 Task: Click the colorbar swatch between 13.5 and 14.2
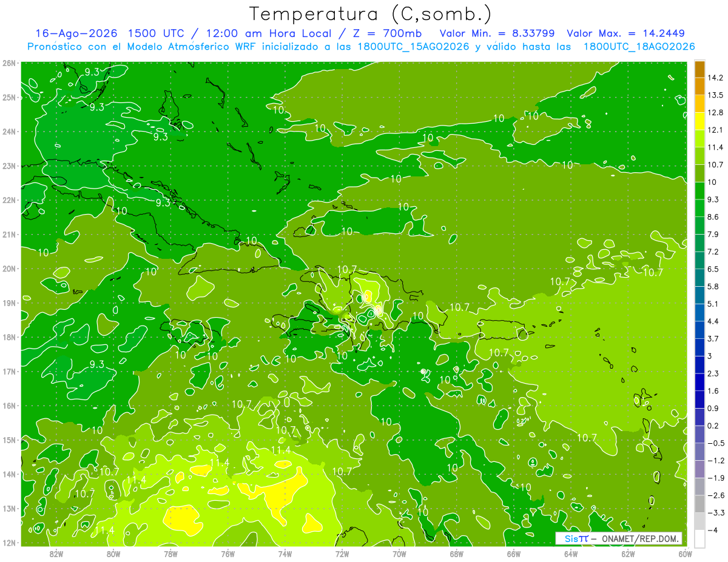point(699,86)
